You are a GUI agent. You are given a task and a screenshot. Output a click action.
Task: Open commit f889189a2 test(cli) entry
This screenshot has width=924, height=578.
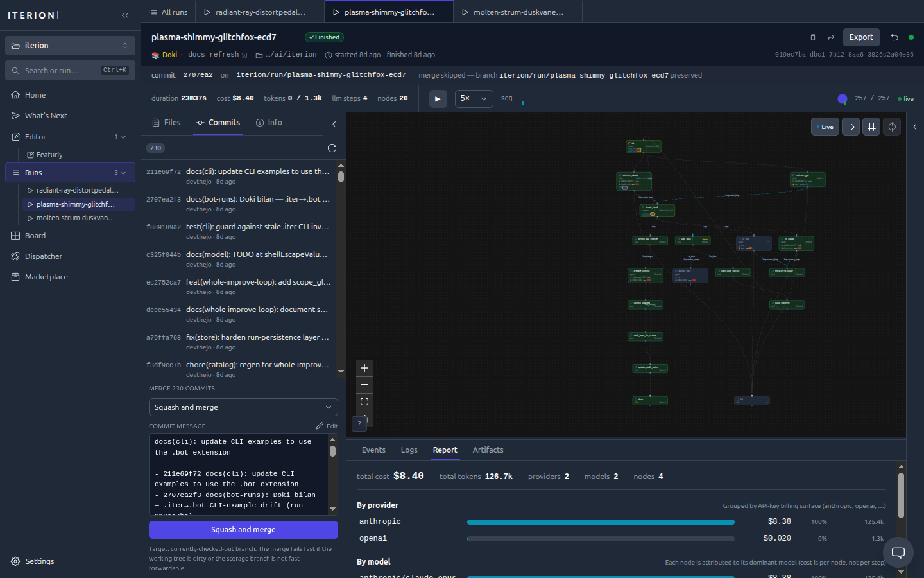pyautogui.click(x=239, y=231)
